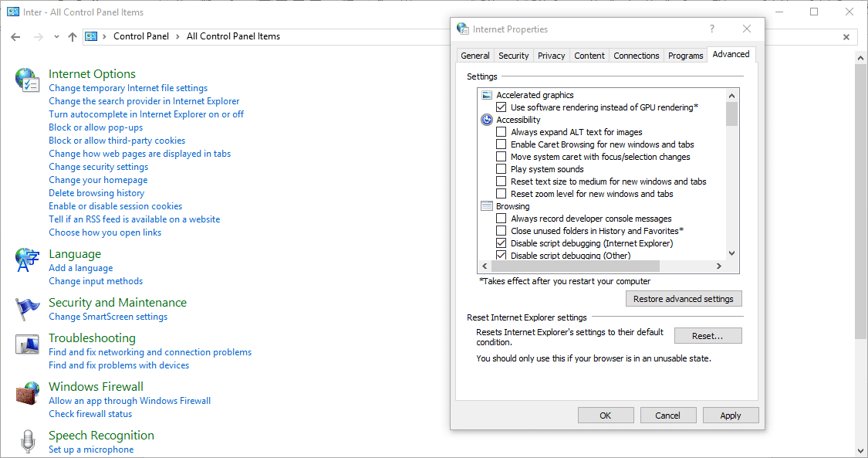The image size is (868, 458).
Task: Check Reset zoom level for new windows
Action: (x=501, y=194)
